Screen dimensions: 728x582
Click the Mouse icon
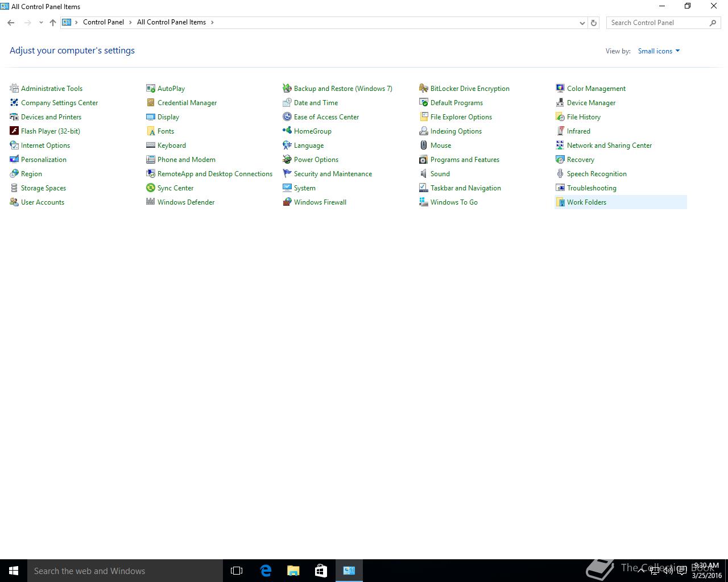(424, 145)
